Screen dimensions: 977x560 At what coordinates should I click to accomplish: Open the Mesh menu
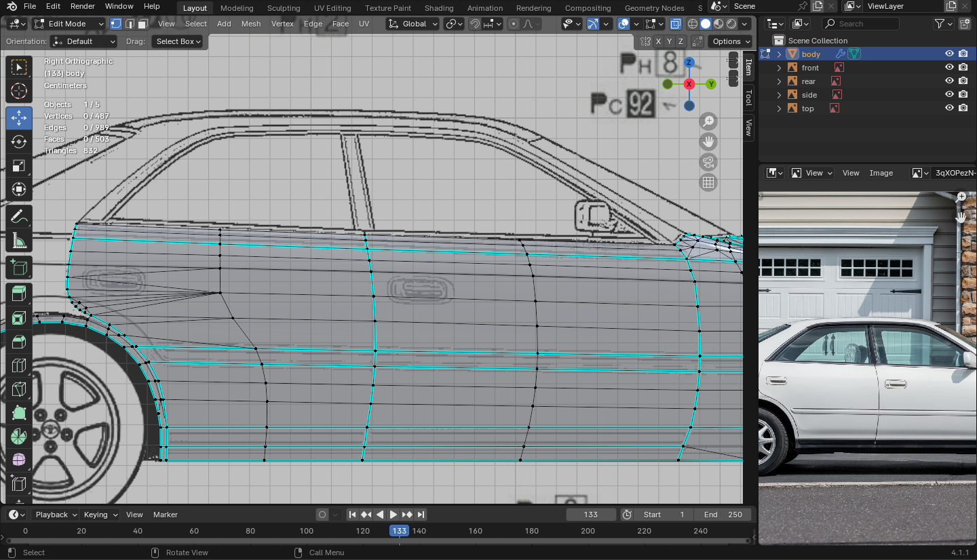250,24
